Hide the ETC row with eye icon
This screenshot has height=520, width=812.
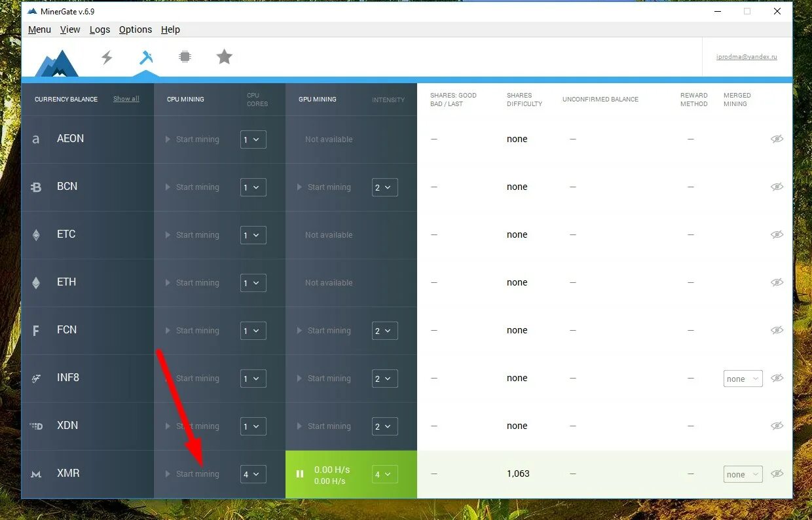tap(777, 234)
